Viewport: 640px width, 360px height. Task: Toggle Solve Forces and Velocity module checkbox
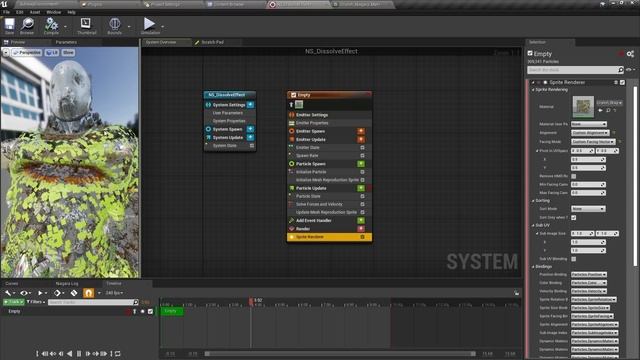click(362, 204)
